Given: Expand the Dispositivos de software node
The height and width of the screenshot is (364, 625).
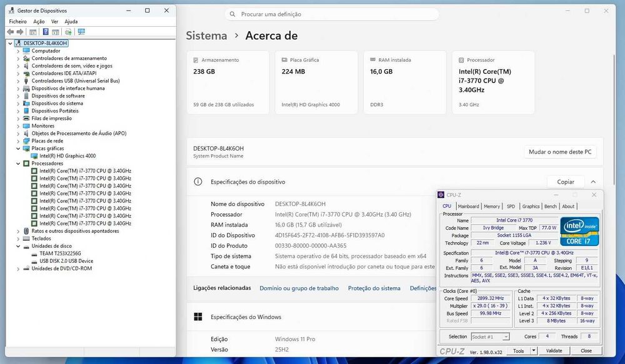Looking at the screenshot, I should click(18, 96).
